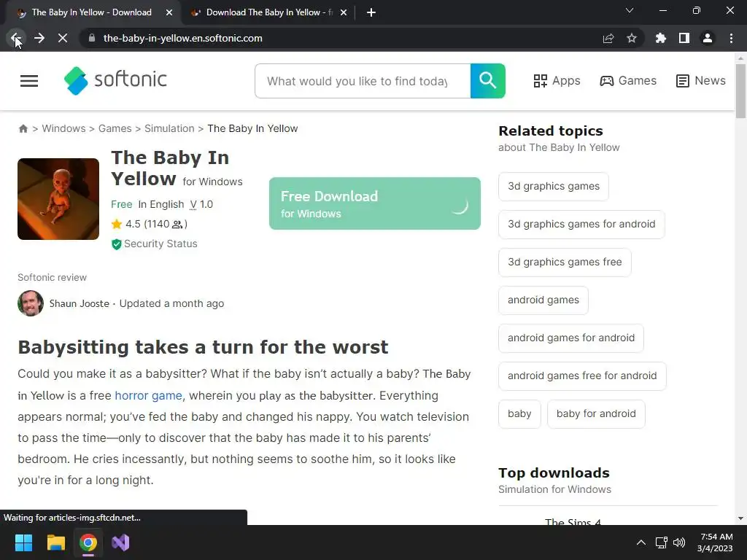Click the V 1.0 version label
The height and width of the screenshot is (560, 747).
pos(201,205)
